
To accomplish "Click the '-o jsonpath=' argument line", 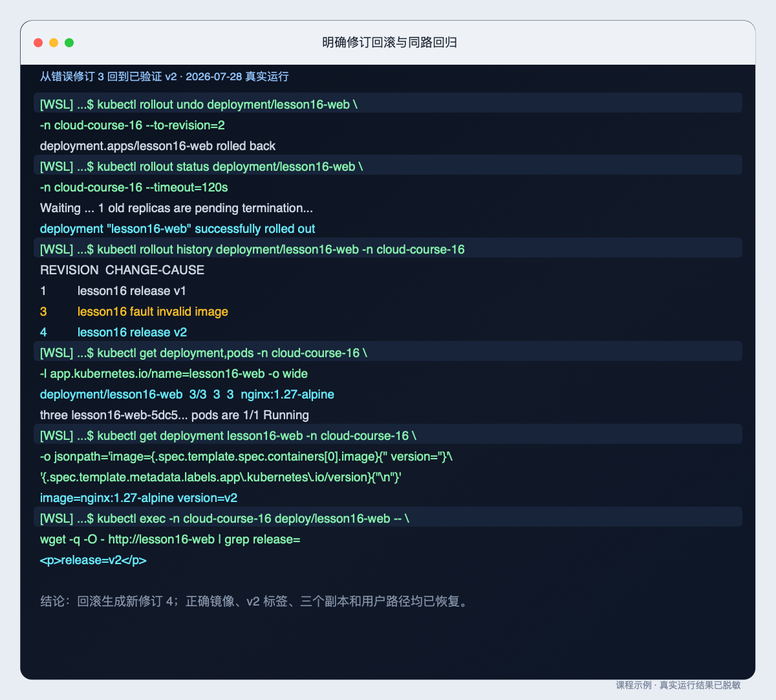I will tap(246, 456).
